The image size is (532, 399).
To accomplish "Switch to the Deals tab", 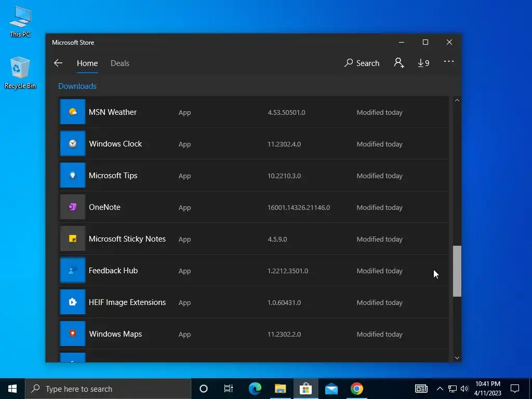I will tap(120, 63).
